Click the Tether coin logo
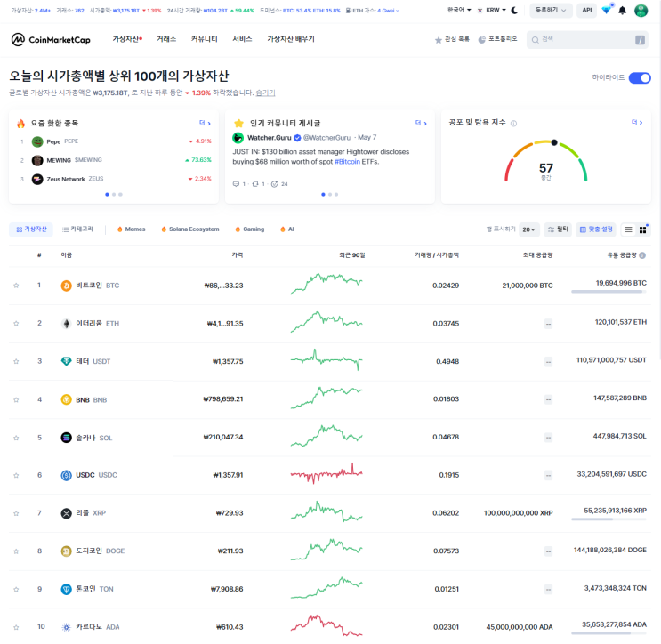 coord(66,362)
